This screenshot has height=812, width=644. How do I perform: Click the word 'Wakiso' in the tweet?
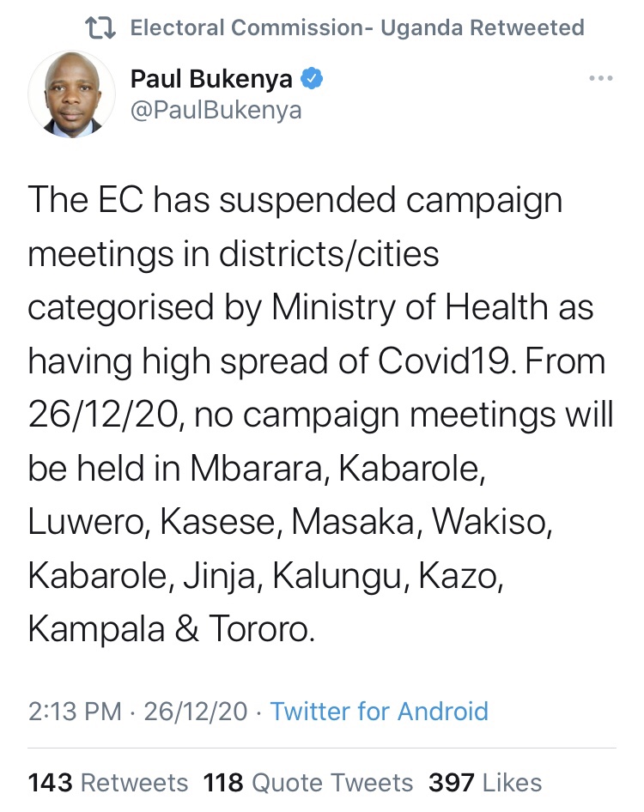[492, 522]
